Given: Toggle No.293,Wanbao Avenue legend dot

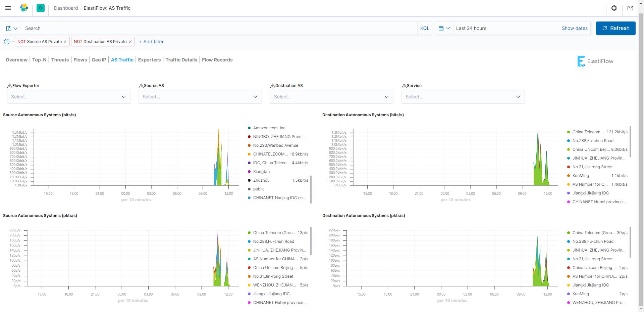Looking at the screenshot, I should click(249, 145).
